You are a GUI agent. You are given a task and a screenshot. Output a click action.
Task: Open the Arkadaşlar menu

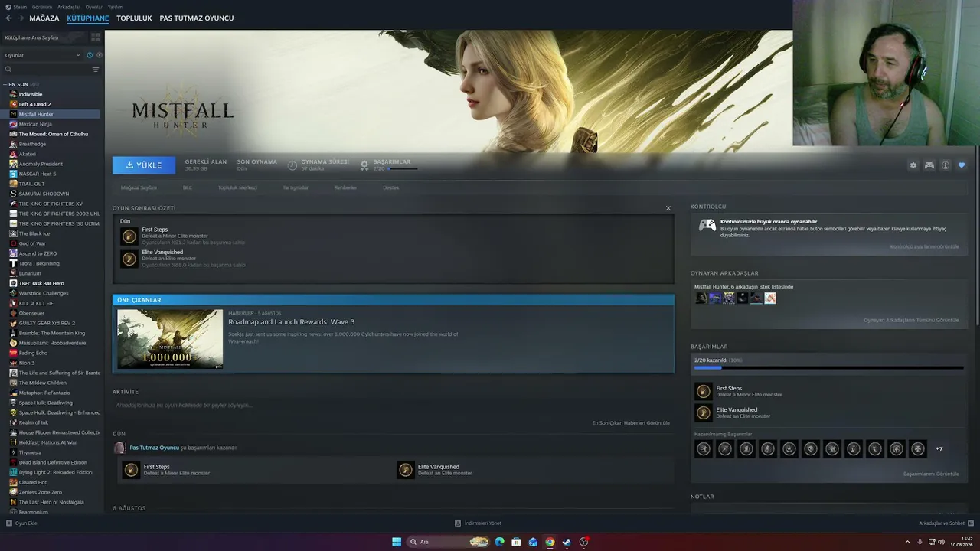(x=69, y=7)
